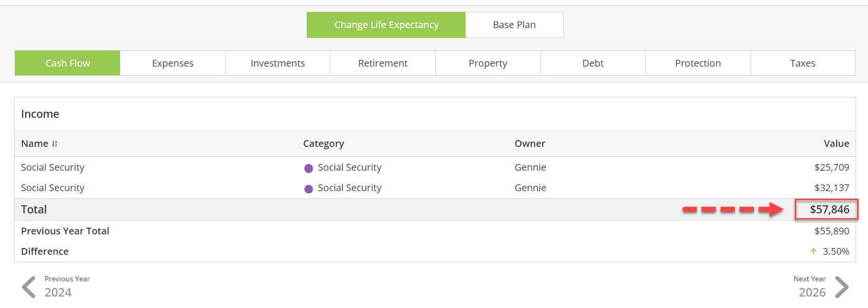
Task: Click the green up arrow beside 3.50%
Action: click(813, 251)
